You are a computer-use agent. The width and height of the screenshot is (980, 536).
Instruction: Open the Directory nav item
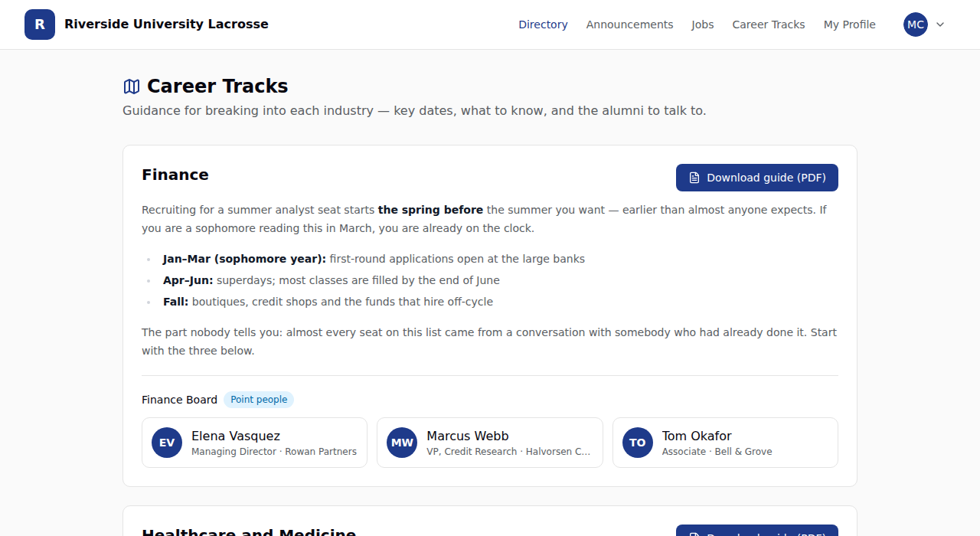click(543, 25)
